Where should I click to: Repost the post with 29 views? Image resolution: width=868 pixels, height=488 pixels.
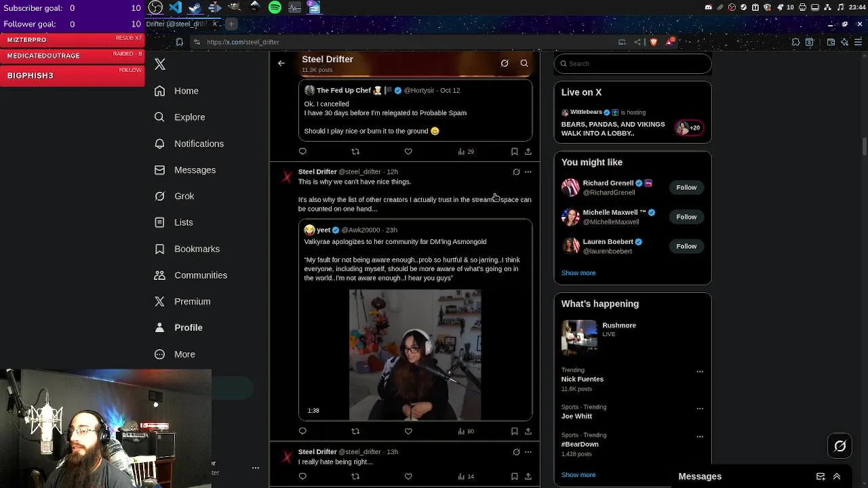[355, 151]
